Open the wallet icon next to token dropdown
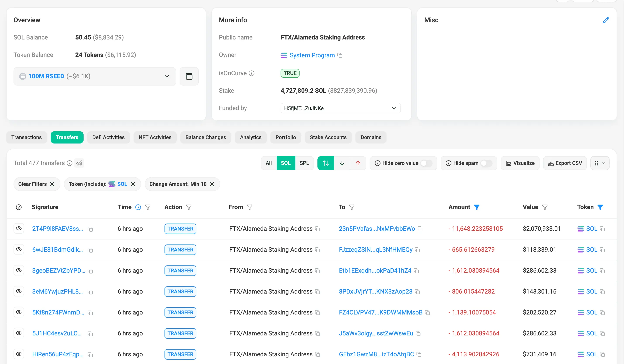Viewport: 624px width, 364px height. click(x=189, y=76)
